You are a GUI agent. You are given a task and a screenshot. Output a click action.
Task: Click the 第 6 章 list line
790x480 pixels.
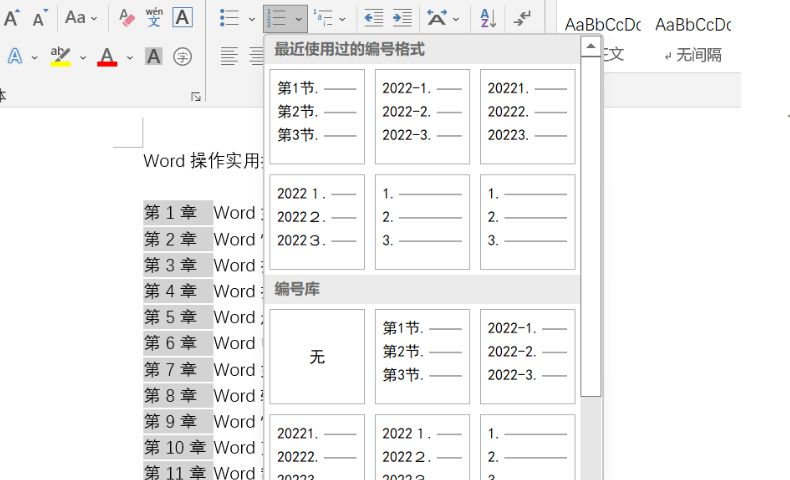click(203, 343)
